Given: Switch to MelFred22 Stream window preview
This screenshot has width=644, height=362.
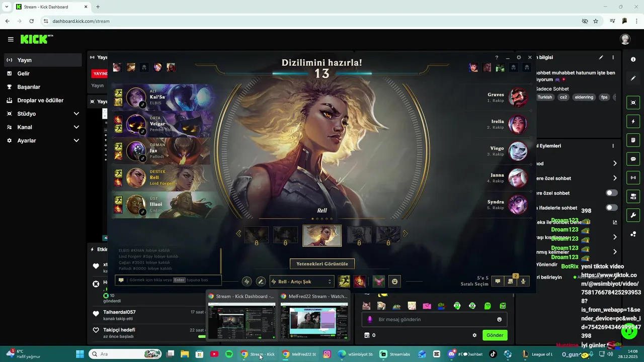Looking at the screenshot, I should (x=314, y=316).
